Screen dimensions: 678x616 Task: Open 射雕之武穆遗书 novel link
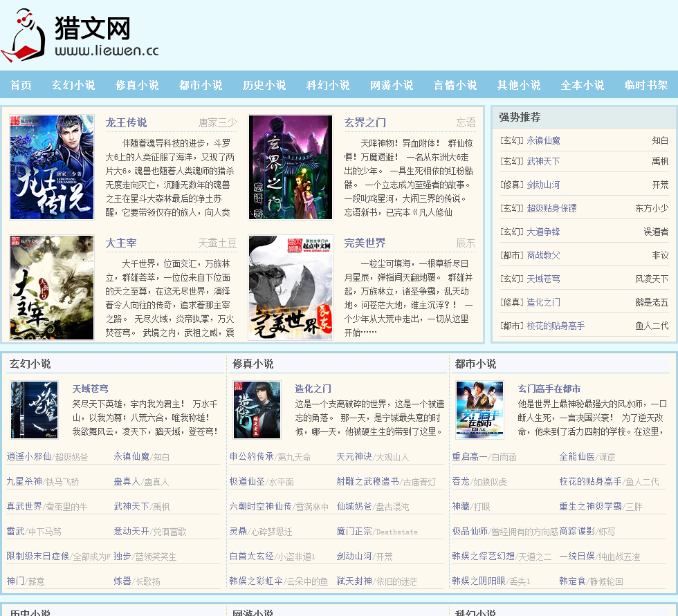[x=367, y=482]
